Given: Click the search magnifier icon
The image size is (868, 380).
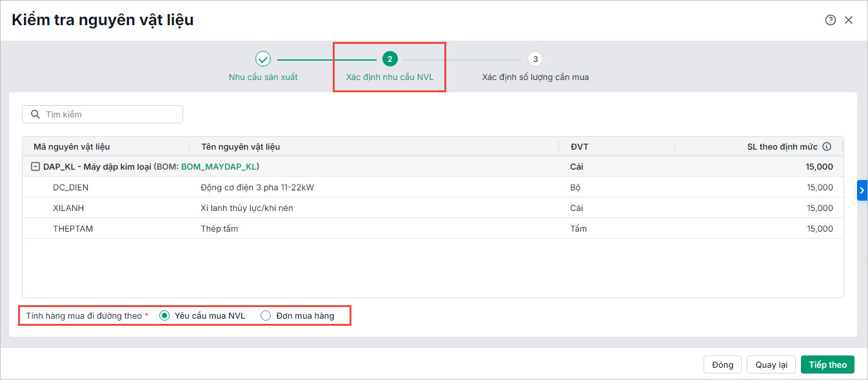Looking at the screenshot, I should coord(34,114).
